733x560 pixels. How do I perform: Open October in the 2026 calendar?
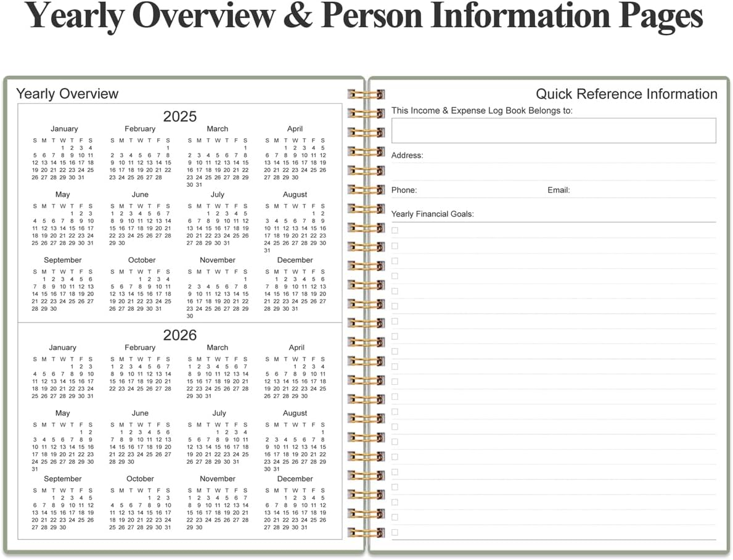pyautogui.click(x=140, y=479)
